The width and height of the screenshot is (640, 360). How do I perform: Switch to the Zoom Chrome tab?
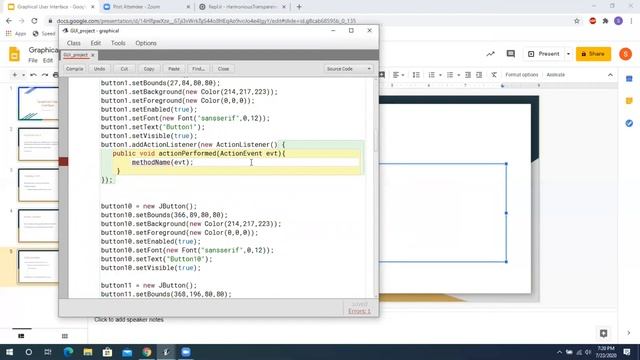[147, 7]
